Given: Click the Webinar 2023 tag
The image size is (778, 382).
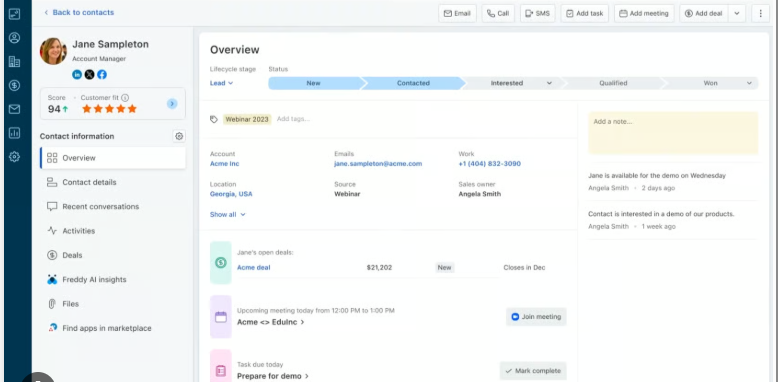Looking at the screenshot, I should [247, 119].
